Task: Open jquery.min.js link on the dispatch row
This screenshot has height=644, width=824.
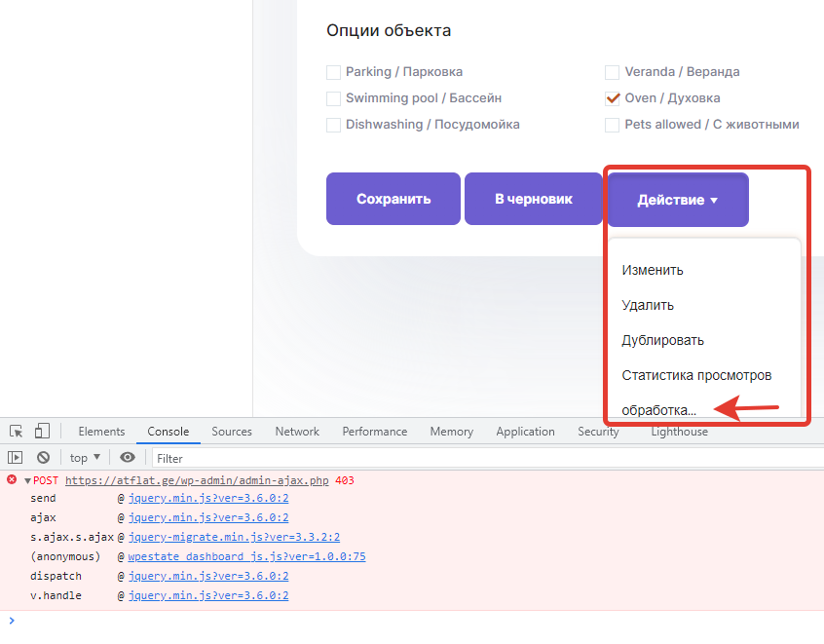Action: tap(208, 576)
